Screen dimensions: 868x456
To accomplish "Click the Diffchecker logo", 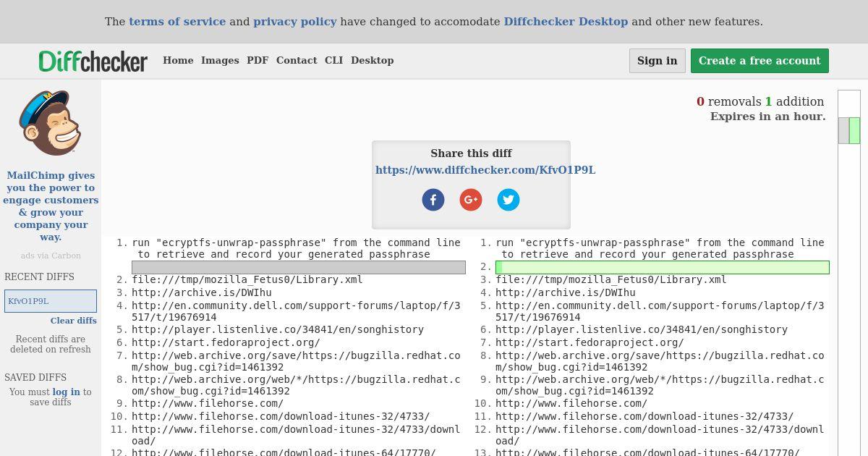I will tap(93, 61).
